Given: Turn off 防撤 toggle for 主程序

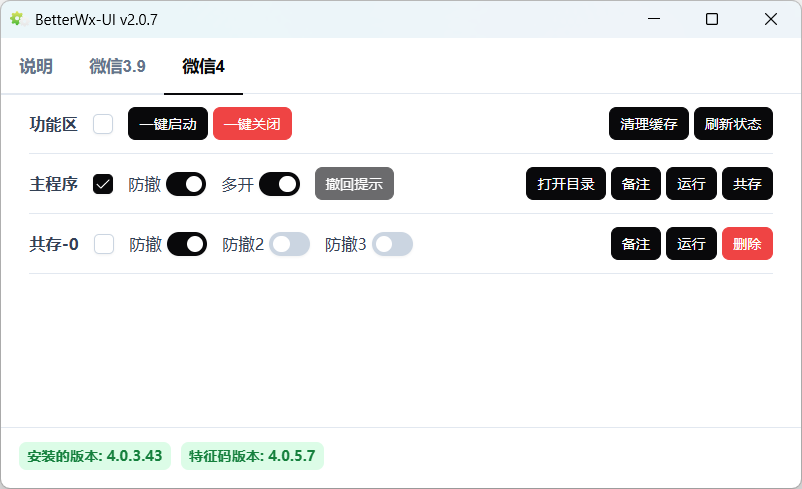Looking at the screenshot, I should [x=186, y=184].
